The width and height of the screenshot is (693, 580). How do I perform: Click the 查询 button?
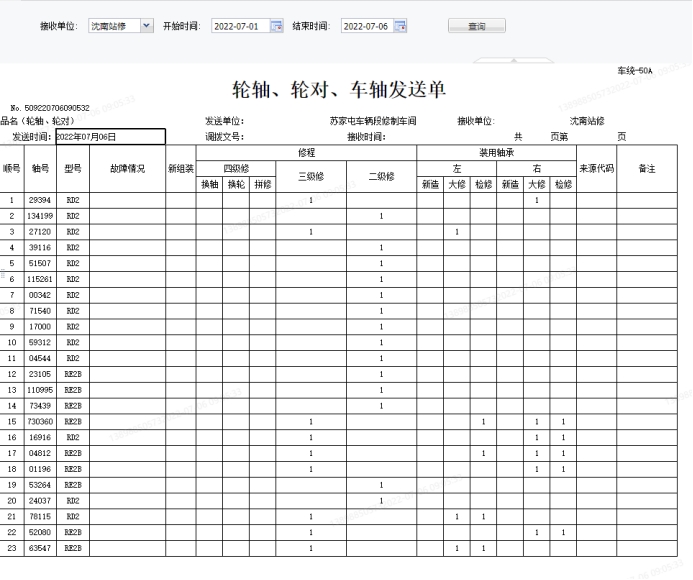coord(477,26)
